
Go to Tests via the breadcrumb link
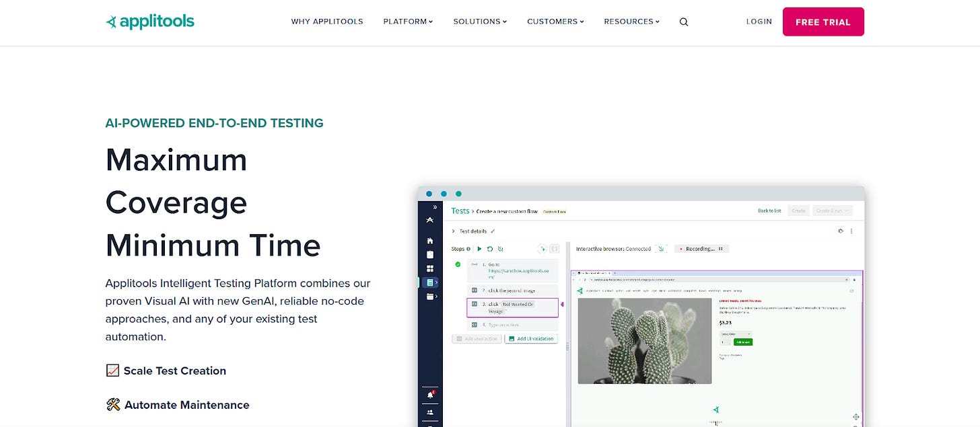point(460,210)
